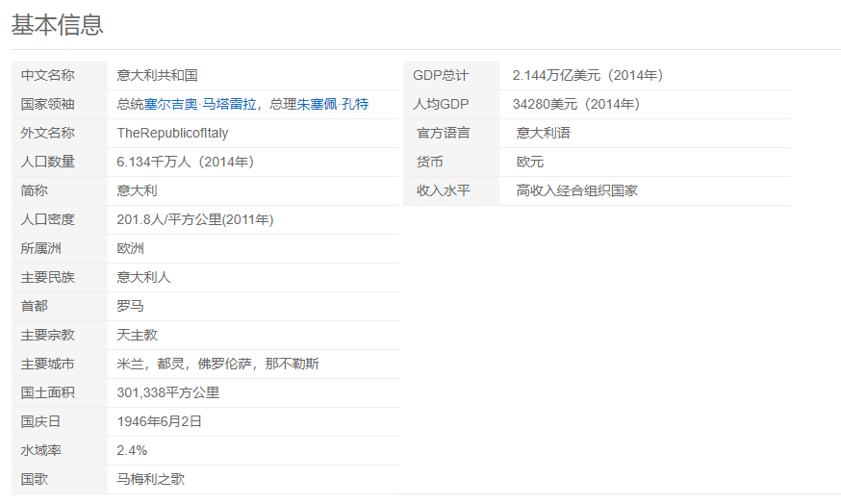Click the 货币 label cell
The image size is (841, 504).
click(x=451, y=162)
